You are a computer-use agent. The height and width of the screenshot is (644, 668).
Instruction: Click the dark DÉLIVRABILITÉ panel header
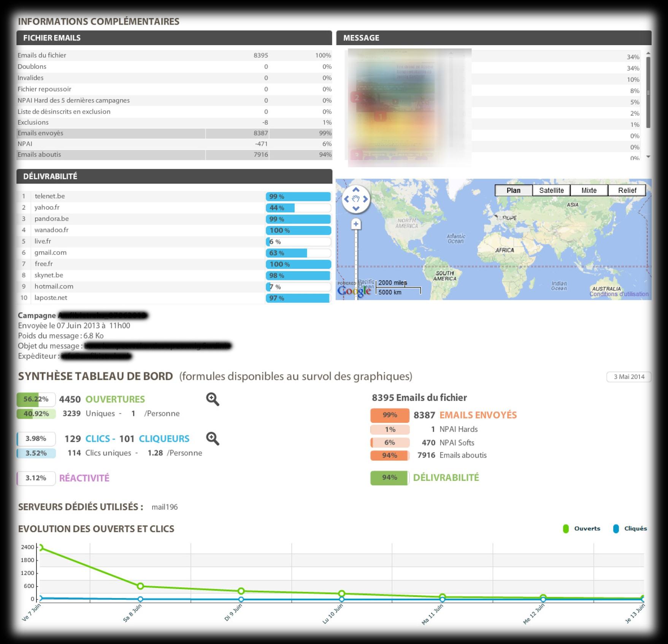click(174, 176)
